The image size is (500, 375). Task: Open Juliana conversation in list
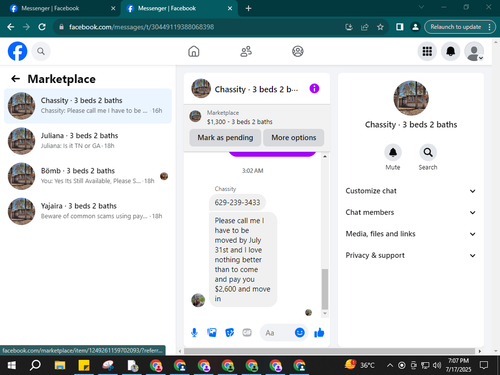point(88,141)
